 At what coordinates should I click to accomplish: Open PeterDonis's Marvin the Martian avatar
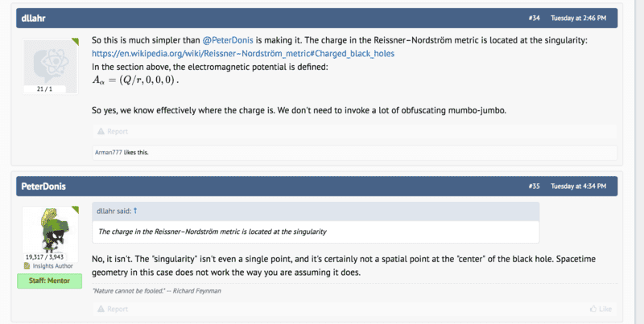[x=50, y=230]
